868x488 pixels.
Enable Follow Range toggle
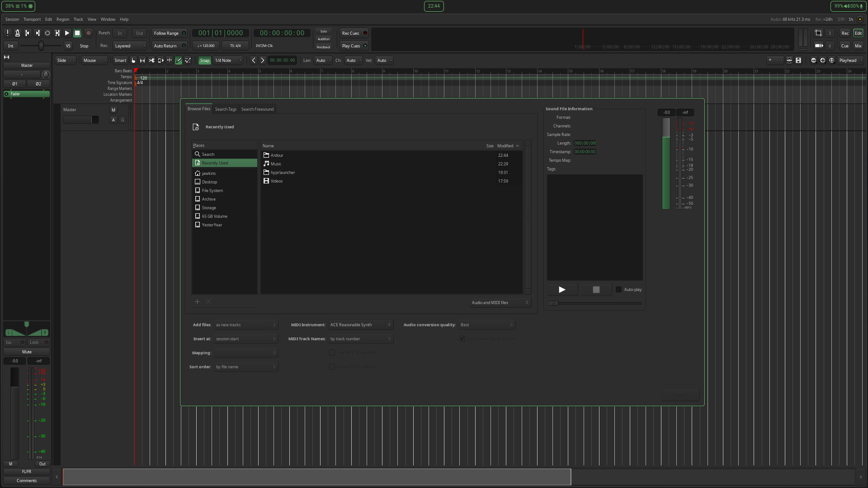pos(169,33)
